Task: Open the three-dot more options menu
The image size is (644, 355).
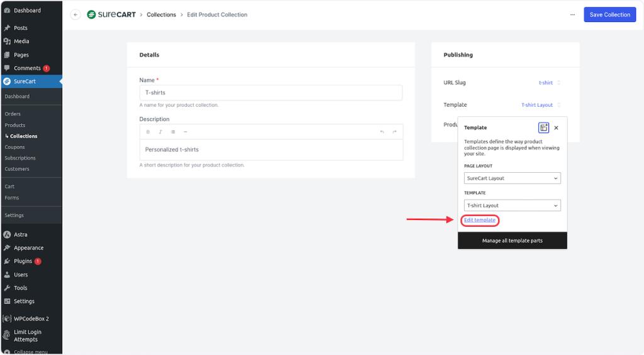Action: point(572,14)
